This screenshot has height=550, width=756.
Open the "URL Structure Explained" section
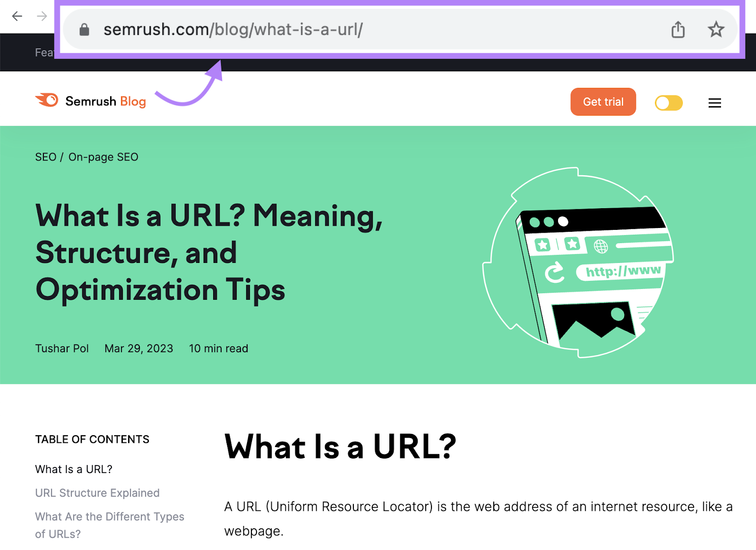pos(97,493)
